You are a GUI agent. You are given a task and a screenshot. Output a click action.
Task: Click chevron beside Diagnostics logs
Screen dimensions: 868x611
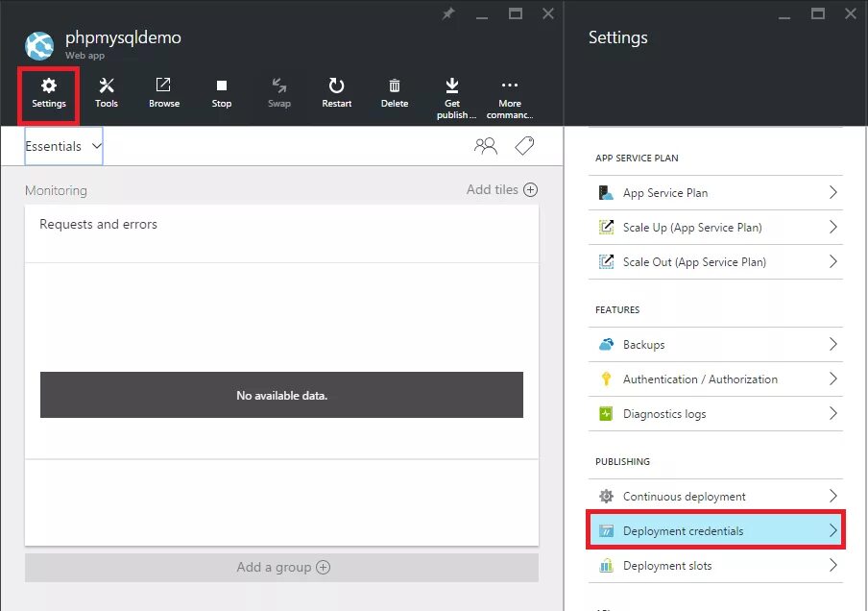pyautogui.click(x=833, y=413)
